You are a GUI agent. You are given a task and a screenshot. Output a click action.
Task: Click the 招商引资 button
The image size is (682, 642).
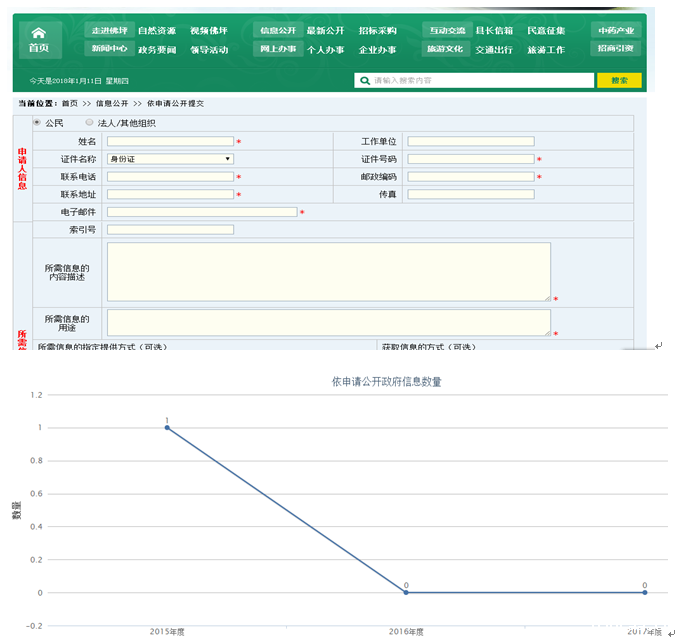pyautogui.click(x=616, y=49)
